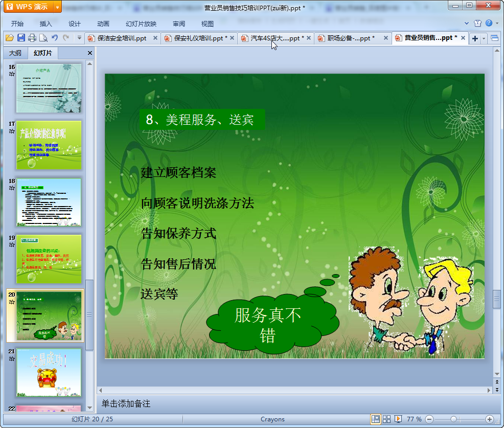Expand the help dropdown arrow
The image size is (504, 428).
pyautogui.click(x=497, y=23)
